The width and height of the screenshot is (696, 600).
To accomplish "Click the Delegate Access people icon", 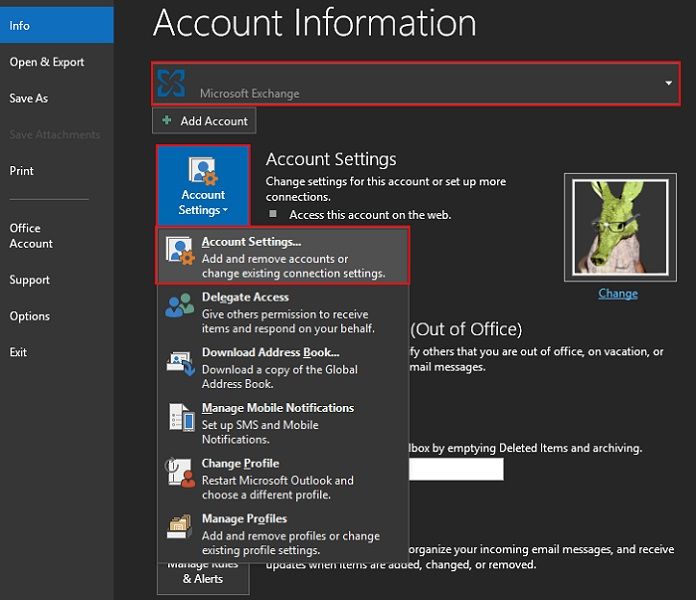I will [179, 305].
